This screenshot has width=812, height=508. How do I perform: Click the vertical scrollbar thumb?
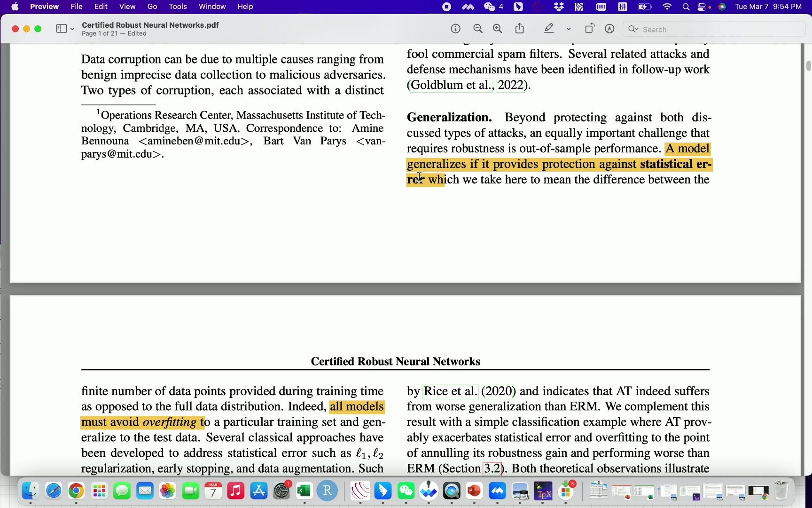pos(808,66)
